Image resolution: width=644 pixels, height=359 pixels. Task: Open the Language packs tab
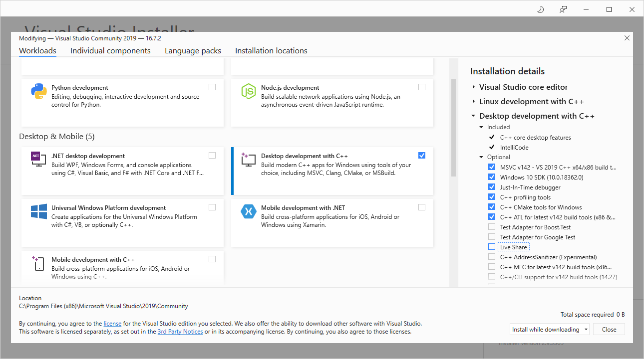[193, 51]
